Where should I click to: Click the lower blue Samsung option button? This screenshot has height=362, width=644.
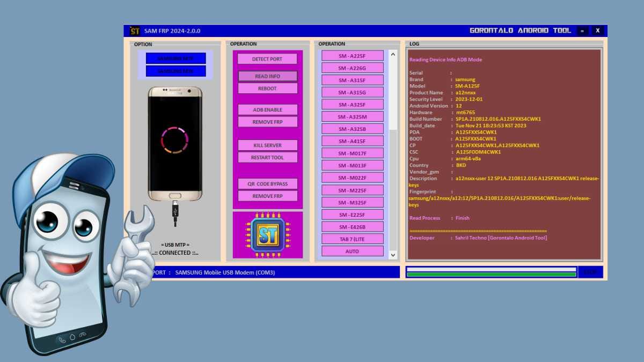coord(175,71)
